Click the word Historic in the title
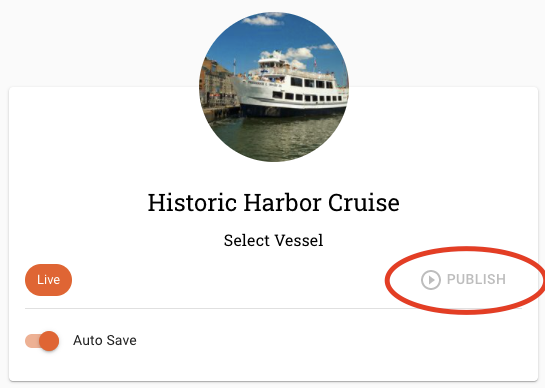The image size is (545, 388). [x=192, y=203]
